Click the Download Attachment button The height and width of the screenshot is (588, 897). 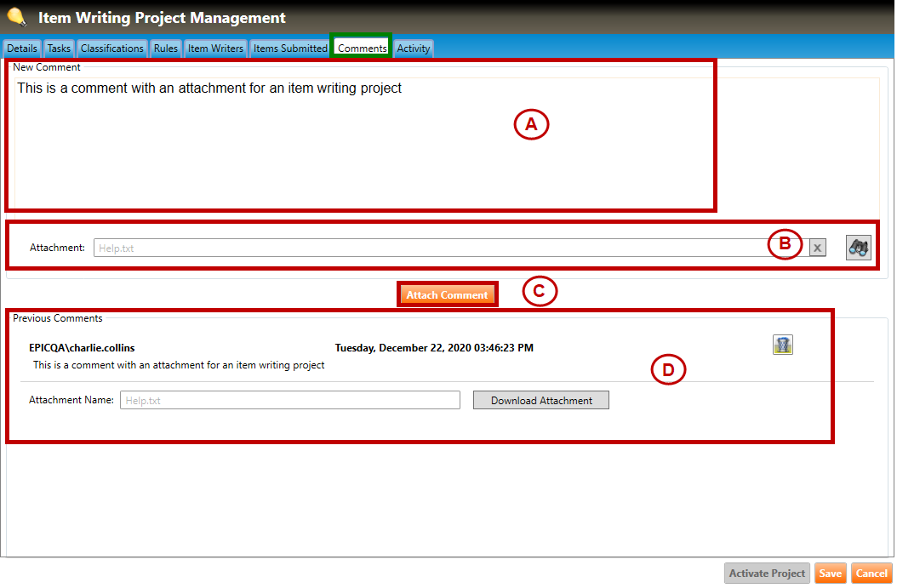[541, 400]
